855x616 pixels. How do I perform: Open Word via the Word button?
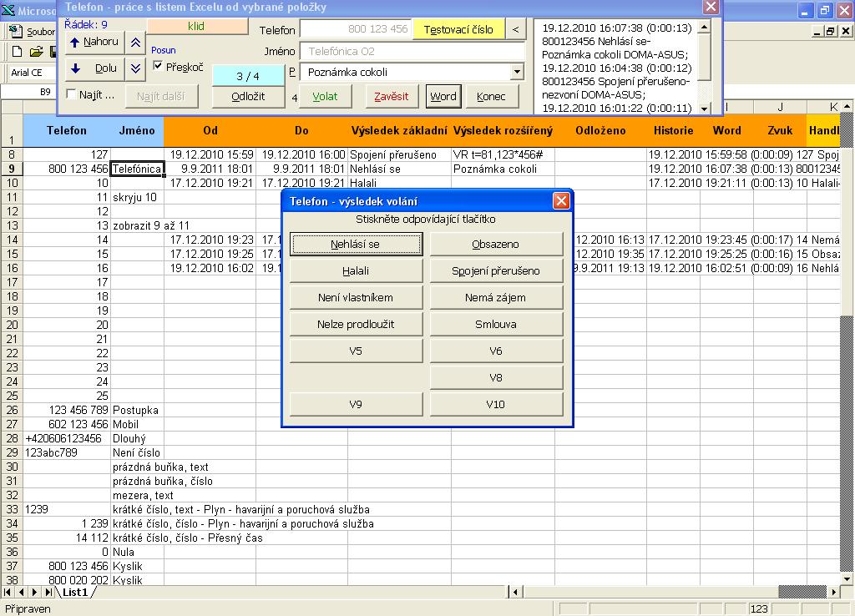[x=443, y=97]
